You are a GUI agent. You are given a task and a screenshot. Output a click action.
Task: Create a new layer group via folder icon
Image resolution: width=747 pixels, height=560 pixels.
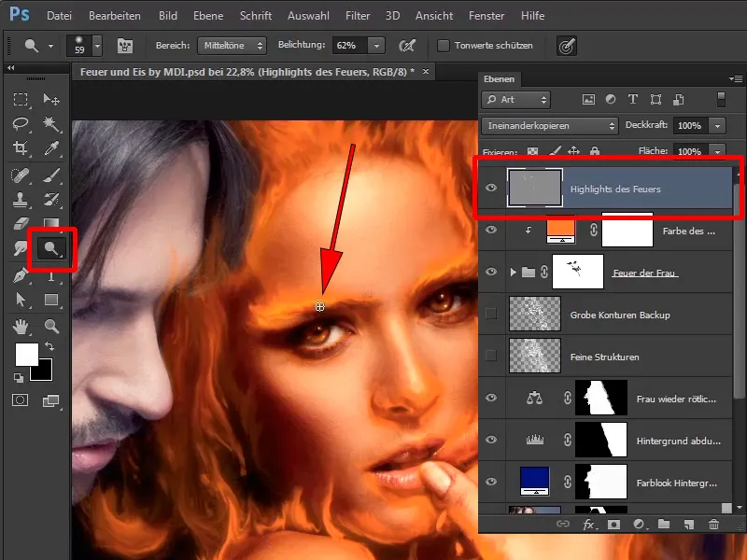click(x=664, y=525)
